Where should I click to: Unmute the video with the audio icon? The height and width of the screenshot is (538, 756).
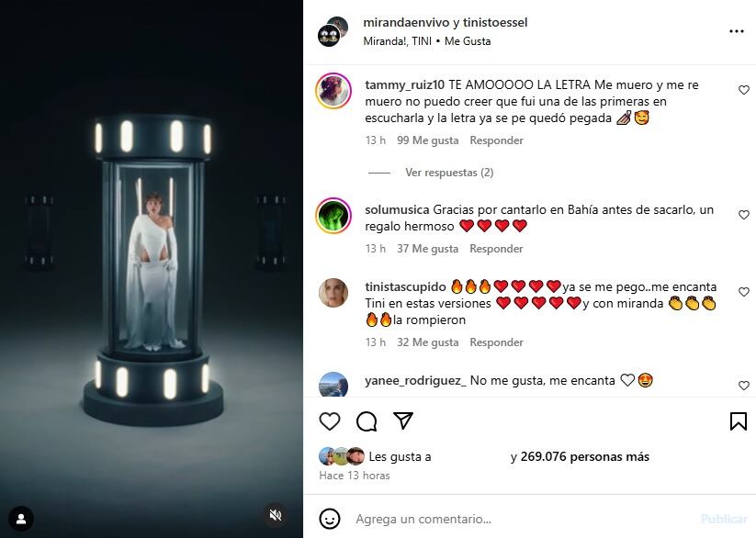(x=275, y=516)
